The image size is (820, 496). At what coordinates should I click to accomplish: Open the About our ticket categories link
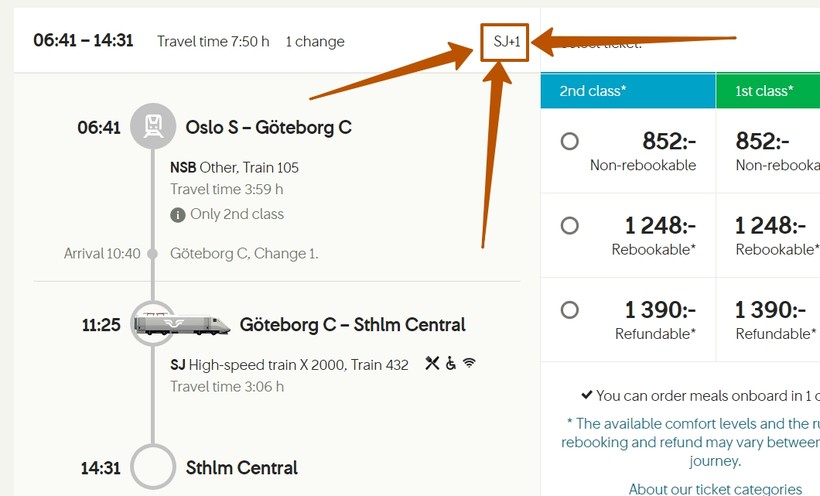pyautogui.click(x=715, y=489)
